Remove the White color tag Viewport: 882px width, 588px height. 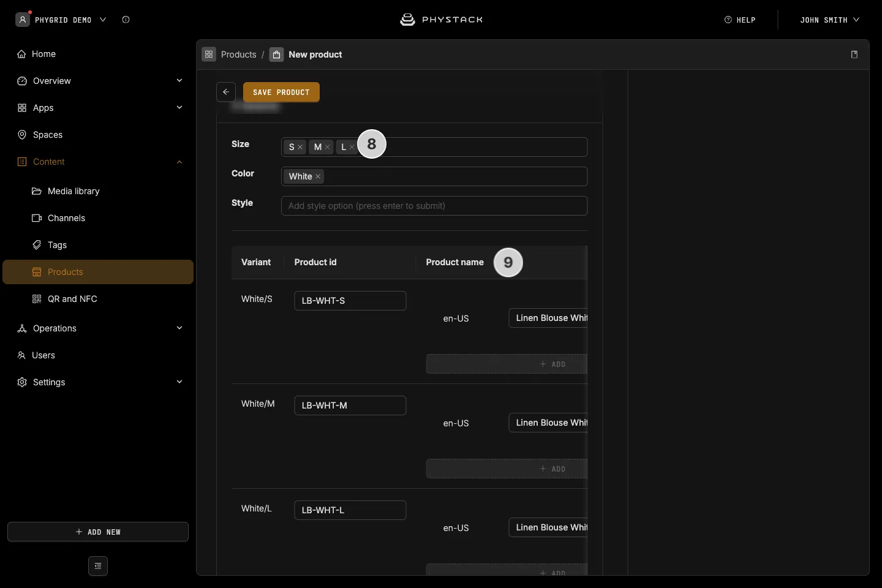pos(318,176)
